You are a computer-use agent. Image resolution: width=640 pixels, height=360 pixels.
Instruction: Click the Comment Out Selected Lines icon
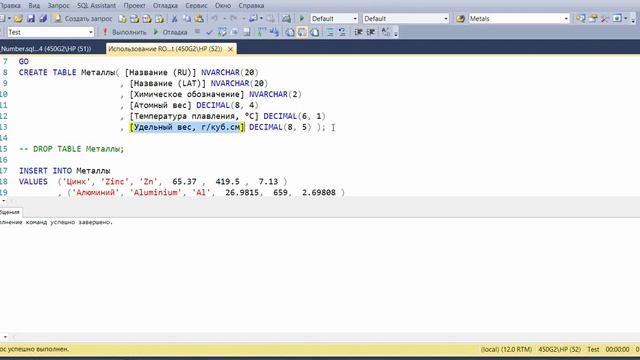pyautogui.click(x=330, y=32)
